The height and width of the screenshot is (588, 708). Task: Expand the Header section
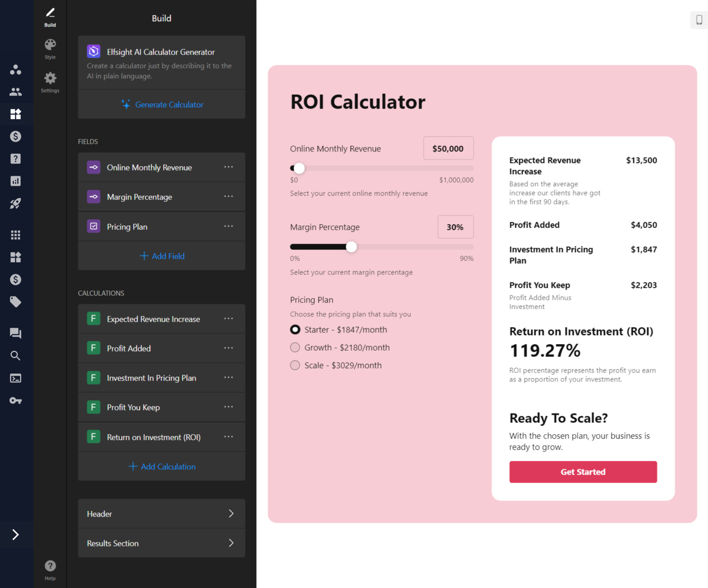[x=161, y=513]
